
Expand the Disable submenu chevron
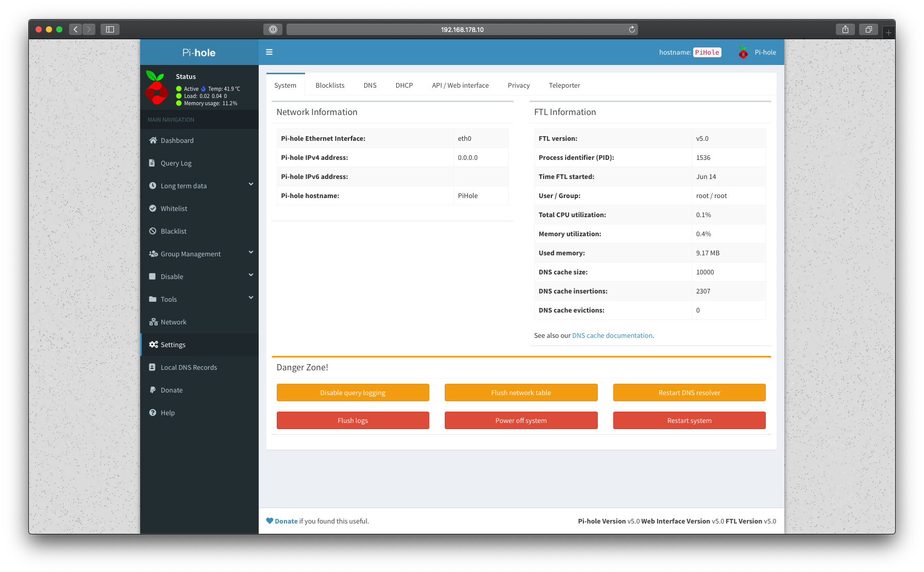tap(251, 275)
